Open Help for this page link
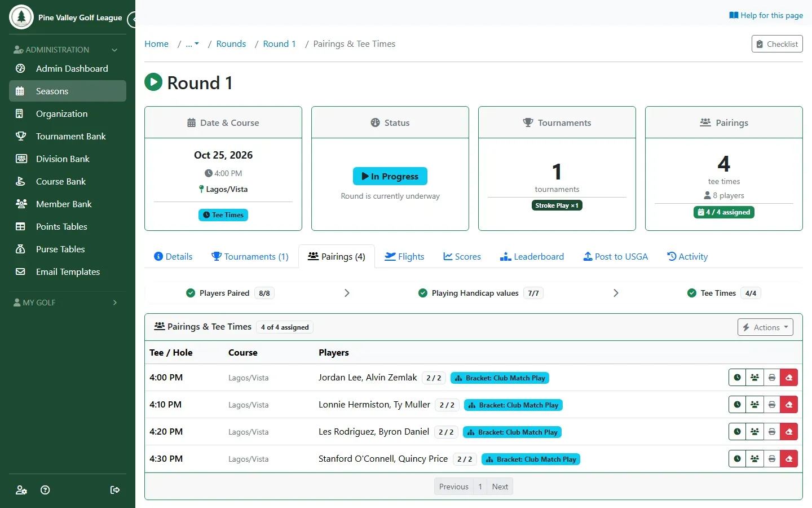This screenshot has height=508, width=812. 766,15
